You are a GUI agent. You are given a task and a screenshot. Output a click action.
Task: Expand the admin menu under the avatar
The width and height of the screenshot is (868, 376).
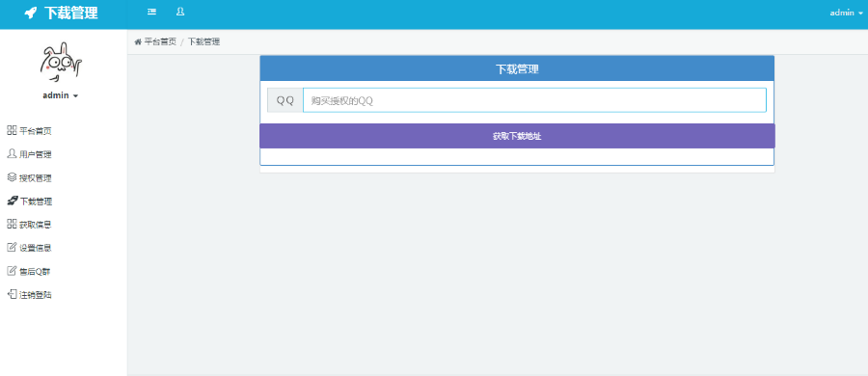61,95
